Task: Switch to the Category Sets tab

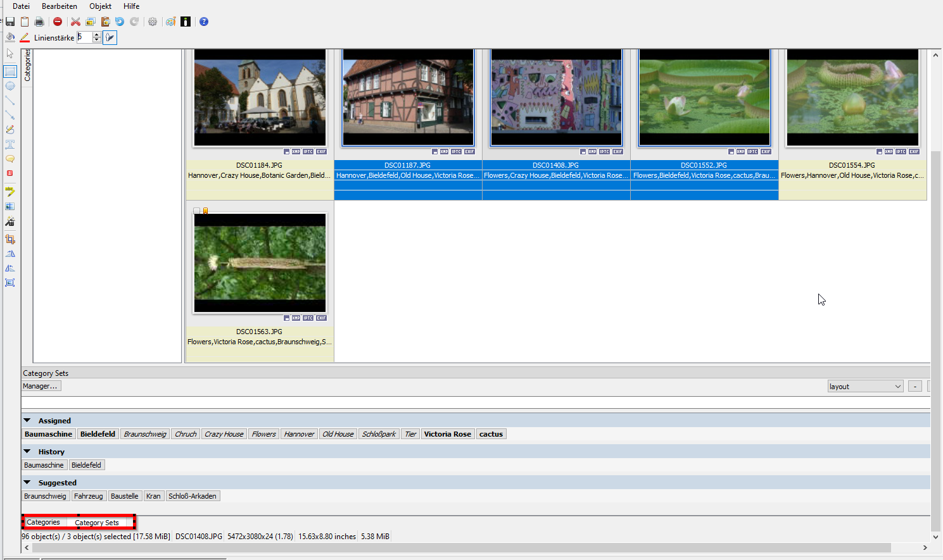Action: [x=97, y=523]
